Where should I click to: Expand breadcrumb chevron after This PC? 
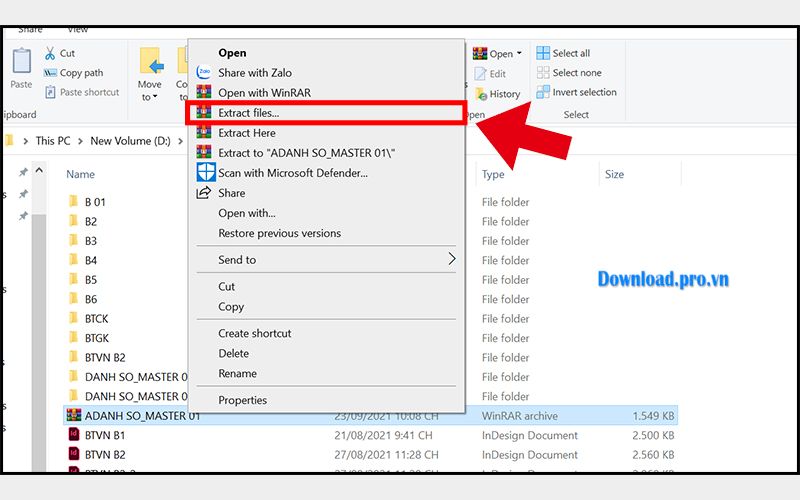(x=80, y=141)
